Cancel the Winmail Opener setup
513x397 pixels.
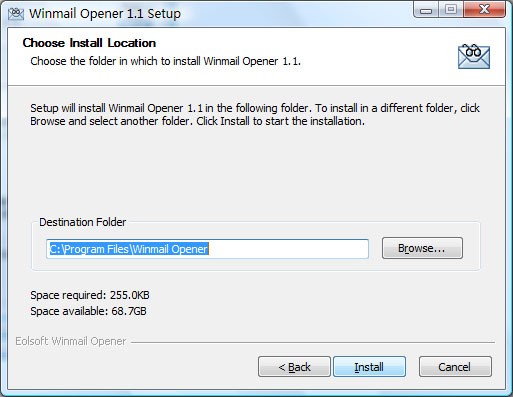click(x=455, y=367)
